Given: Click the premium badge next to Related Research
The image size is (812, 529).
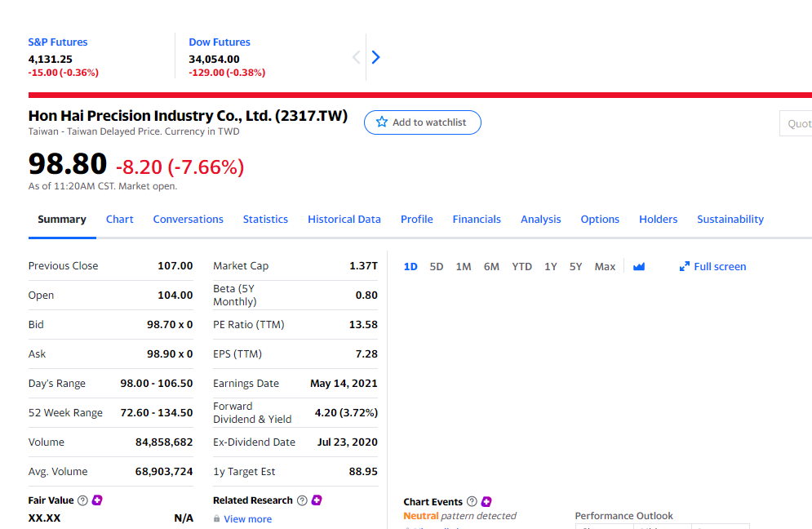Looking at the screenshot, I should click(x=317, y=500).
